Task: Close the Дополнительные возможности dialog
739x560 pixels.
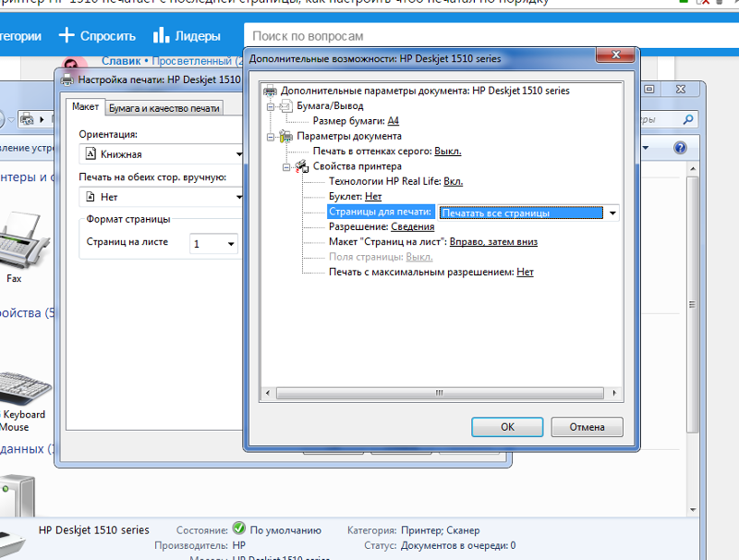Action: pos(615,55)
